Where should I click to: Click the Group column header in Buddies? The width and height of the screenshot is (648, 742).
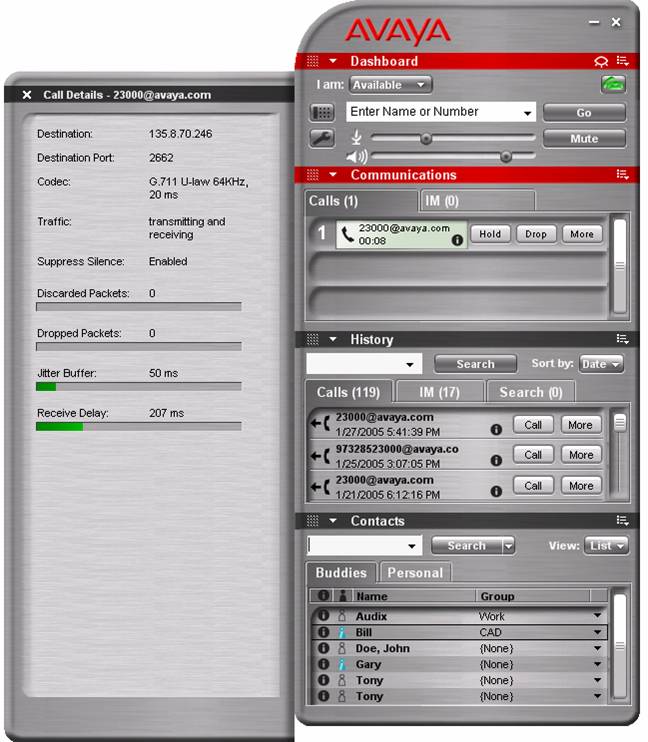click(533, 596)
